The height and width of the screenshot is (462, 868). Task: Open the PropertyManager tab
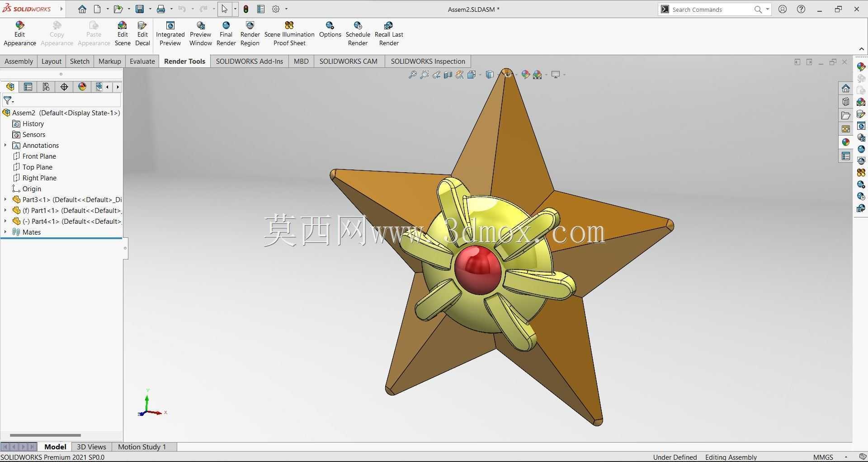[28, 87]
